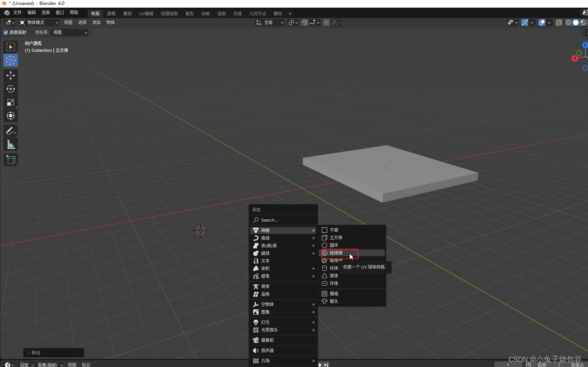Select the Scale tool
The width and height of the screenshot is (588, 367).
click(x=11, y=102)
